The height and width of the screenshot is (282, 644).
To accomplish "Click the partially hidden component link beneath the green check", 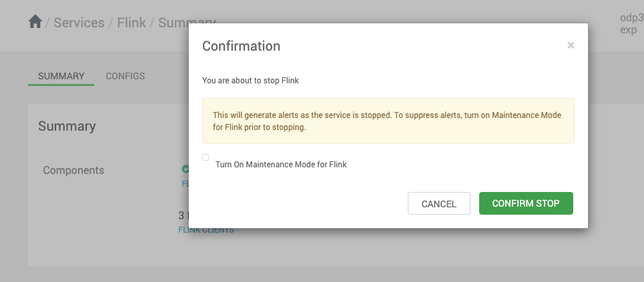I will 185,183.
